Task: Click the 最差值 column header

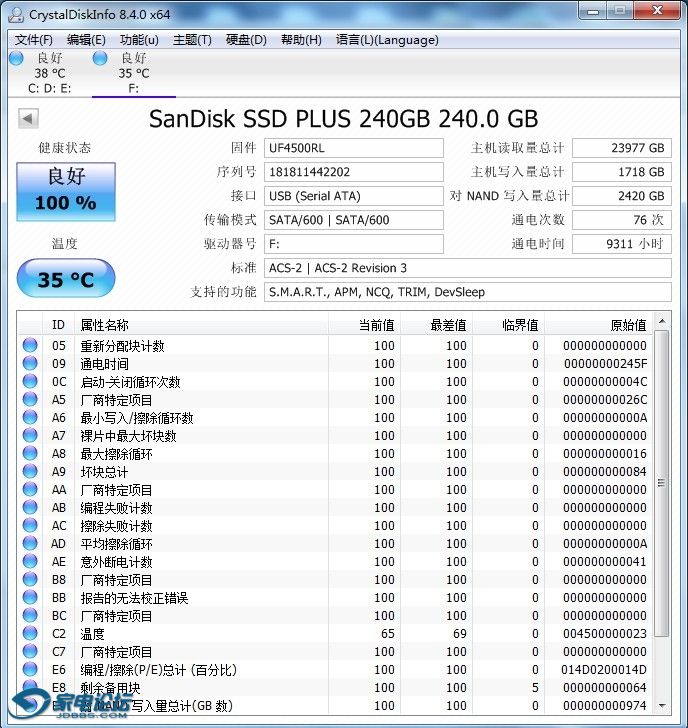Action: 437,325
